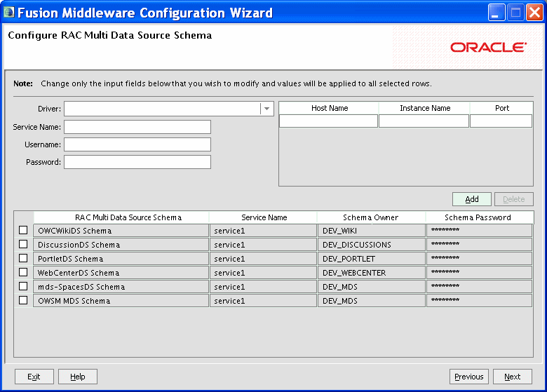
Task: Select the WebCenterDS Schema checkbox
Action: (23, 272)
